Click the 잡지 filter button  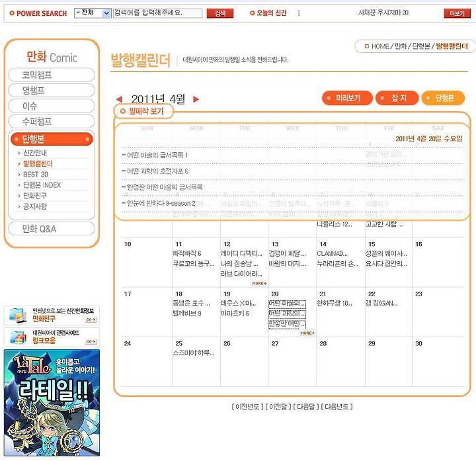(x=397, y=98)
